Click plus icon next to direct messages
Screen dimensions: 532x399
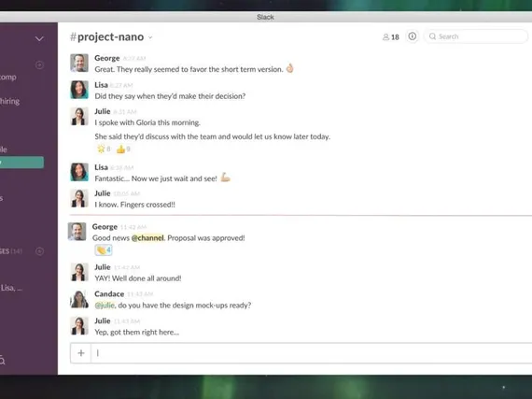39,251
